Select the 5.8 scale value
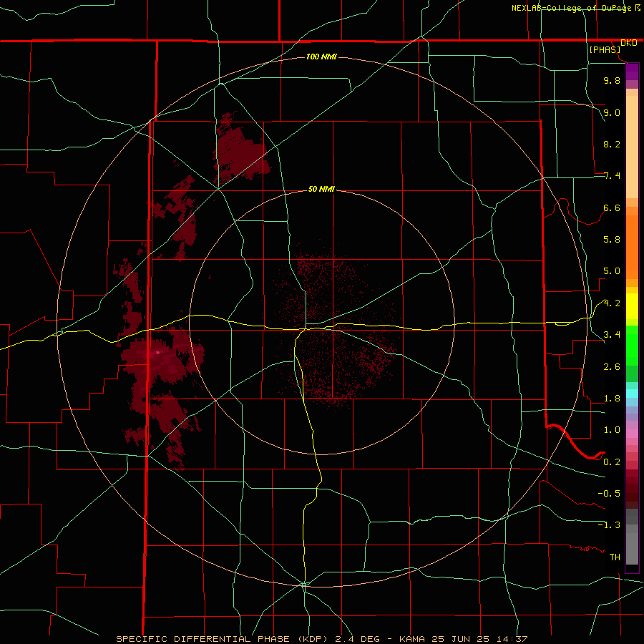The width and height of the screenshot is (644, 644). pyautogui.click(x=612, y=240)
